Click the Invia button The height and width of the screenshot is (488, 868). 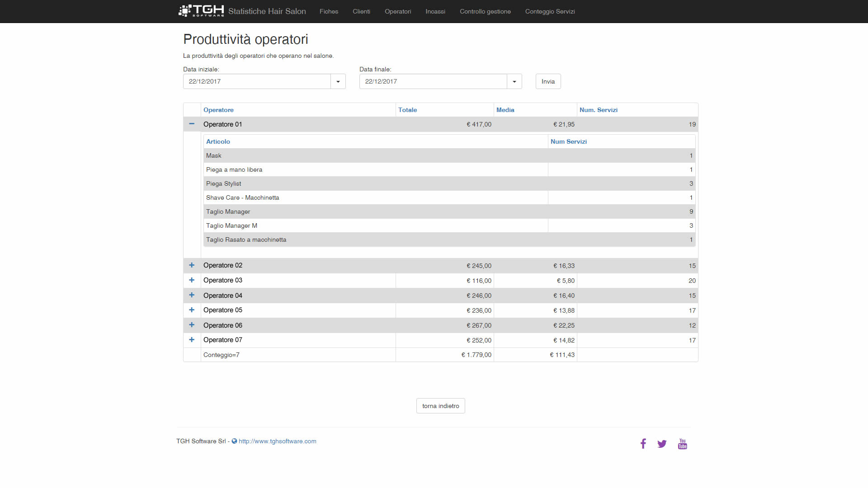(548, 81)
